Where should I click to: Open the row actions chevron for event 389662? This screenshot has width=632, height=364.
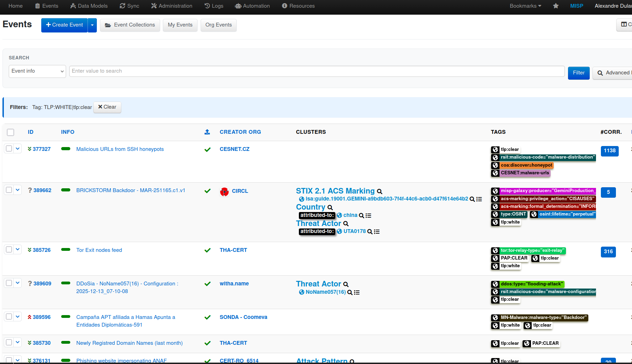pyautogui.click(x=17, y=190)
